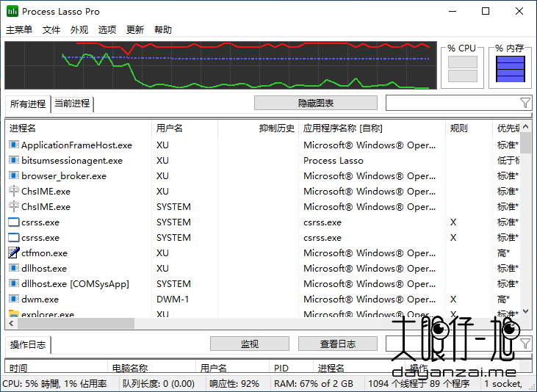Image resolution: width=537 pixels, height=392 pixels.
Task: Click the scroll up arrow of process list
Action: click(526, 127)
